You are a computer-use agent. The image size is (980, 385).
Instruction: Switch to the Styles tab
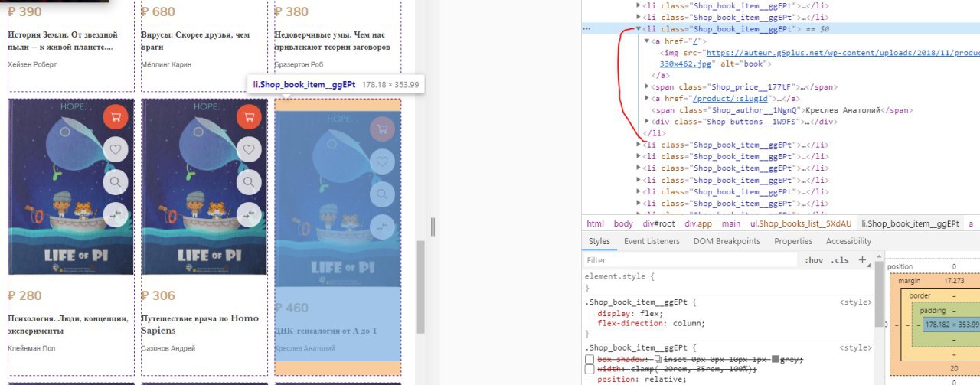[599, 241]
